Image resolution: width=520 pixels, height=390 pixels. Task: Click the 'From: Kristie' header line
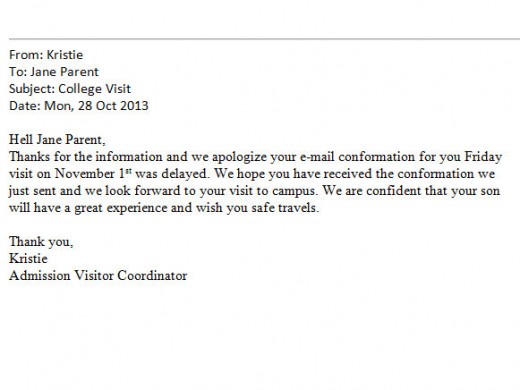point(46,55)
